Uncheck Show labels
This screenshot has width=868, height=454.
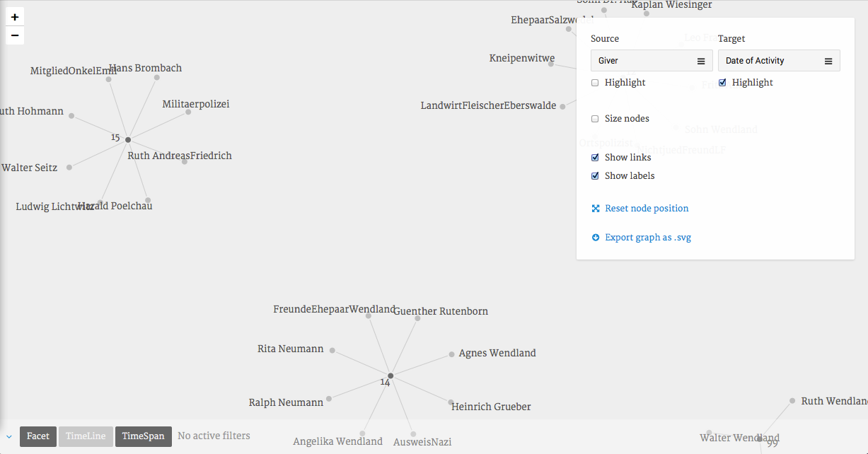[x=595, y=176]
